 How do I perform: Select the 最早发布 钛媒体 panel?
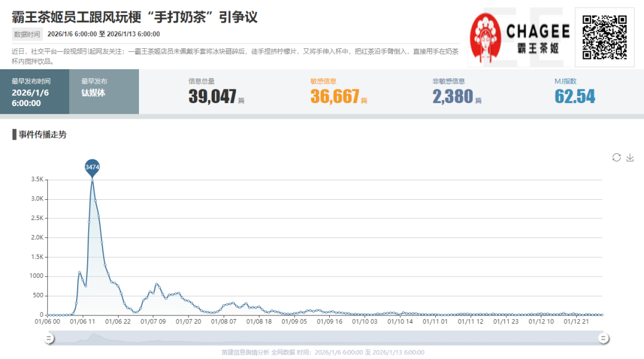click(x=104, y=92)
